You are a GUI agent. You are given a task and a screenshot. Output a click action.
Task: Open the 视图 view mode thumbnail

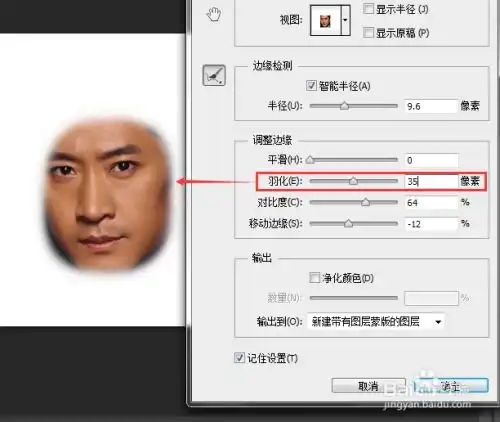tap(325, 20)
